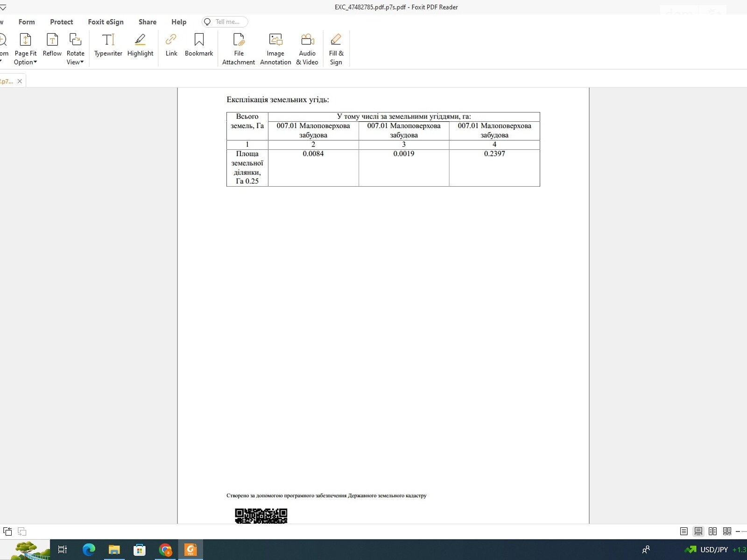The width and height of the screenshot is (747, 560).
Task: Open Rotate View dropdown
Action: (75, 49)
